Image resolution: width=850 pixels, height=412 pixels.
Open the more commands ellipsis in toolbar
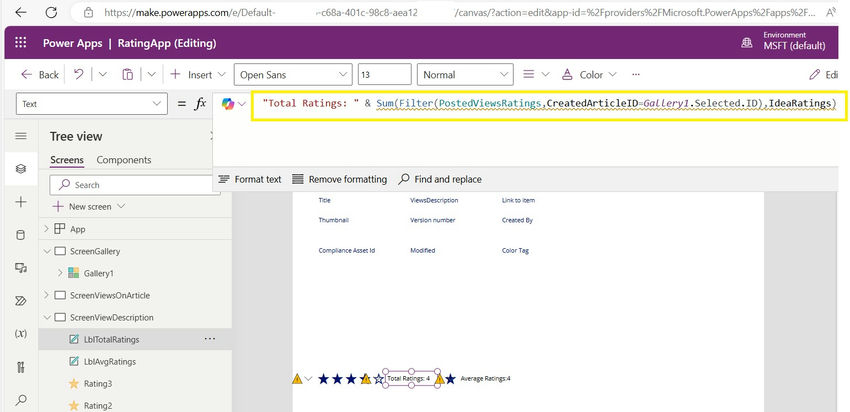coord(636,74)
